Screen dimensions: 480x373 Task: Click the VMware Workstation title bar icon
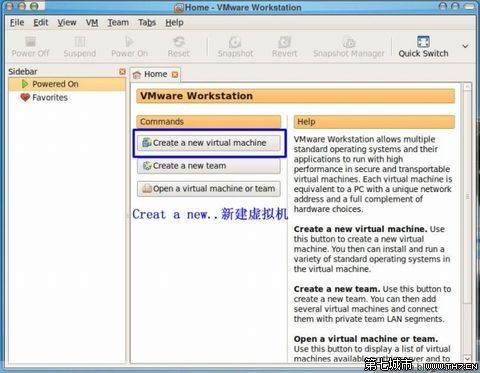[179, 7]
